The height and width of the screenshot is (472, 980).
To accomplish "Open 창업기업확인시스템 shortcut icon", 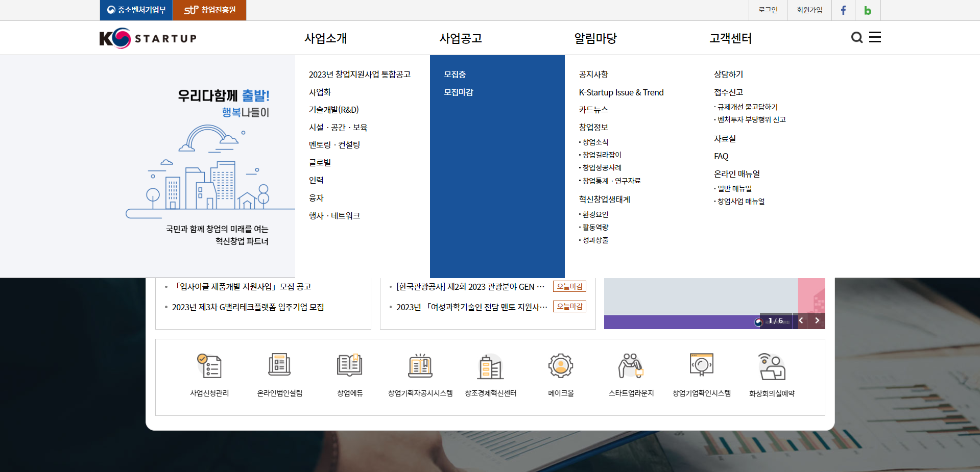I will coord(702,364).
